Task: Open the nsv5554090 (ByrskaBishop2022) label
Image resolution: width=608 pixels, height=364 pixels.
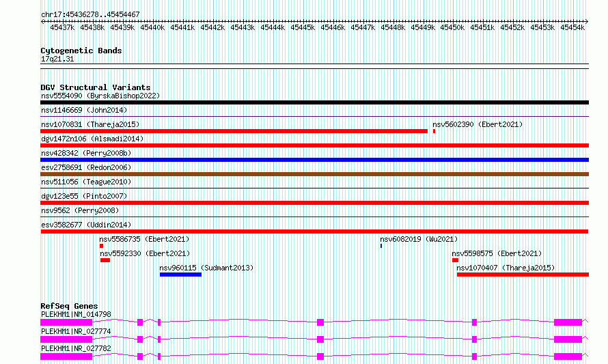Action: click(x=100, y=96)
